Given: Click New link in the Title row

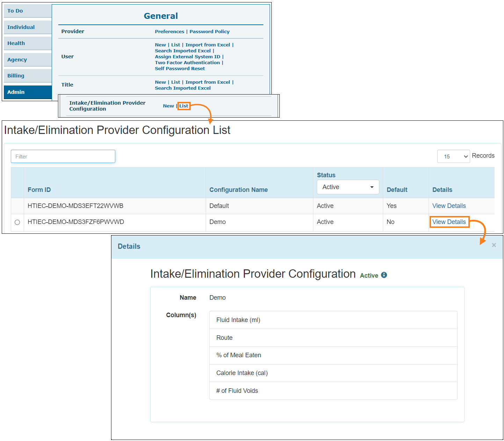Looking at the screenshot, I should coord(160,82).
